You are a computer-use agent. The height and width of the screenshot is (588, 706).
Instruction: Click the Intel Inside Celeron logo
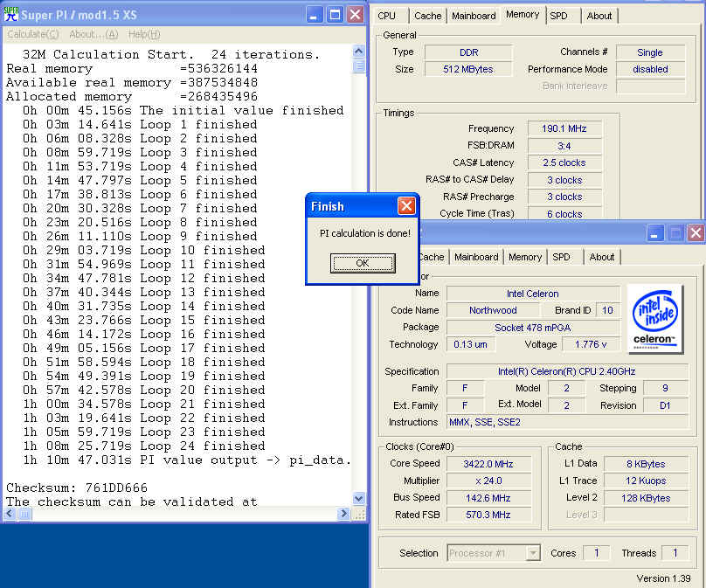pos(654,318)
